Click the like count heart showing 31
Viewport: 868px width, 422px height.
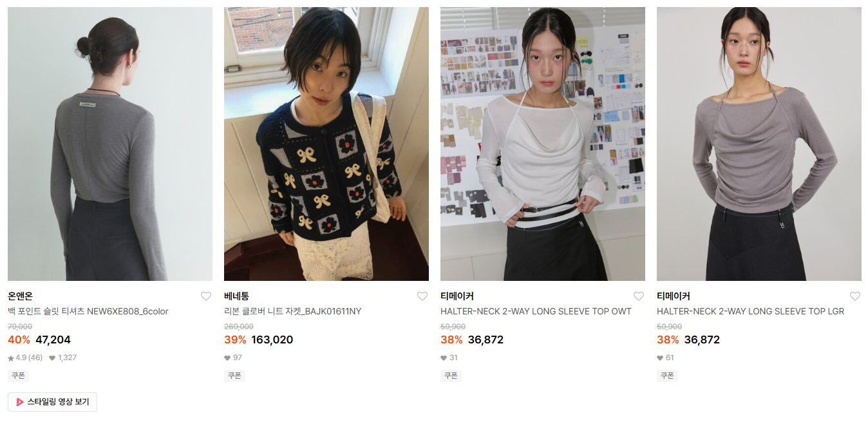point(444,358)
